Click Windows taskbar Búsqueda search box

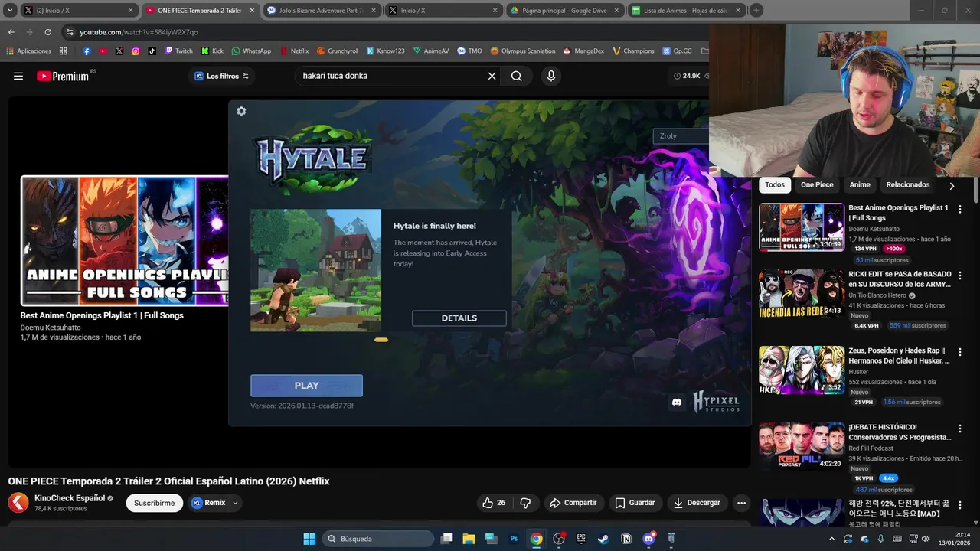[x=378, y=539]
